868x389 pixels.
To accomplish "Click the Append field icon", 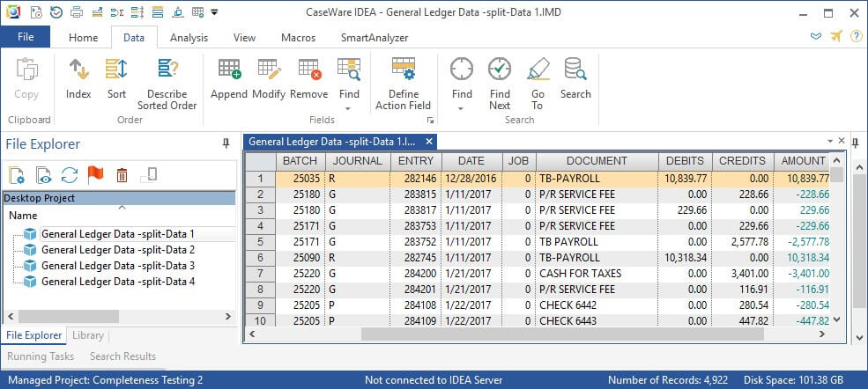I will point(228,70).
